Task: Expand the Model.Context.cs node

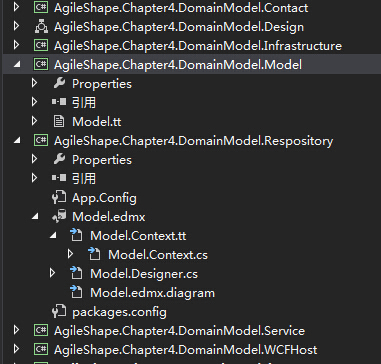Action: pyautogui.click(x=70, y=254)
